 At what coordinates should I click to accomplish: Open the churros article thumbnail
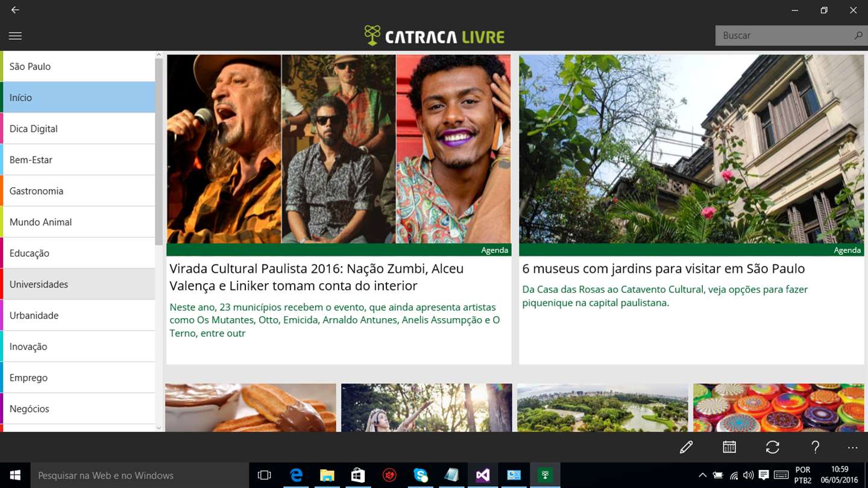[x=251, y=407]
